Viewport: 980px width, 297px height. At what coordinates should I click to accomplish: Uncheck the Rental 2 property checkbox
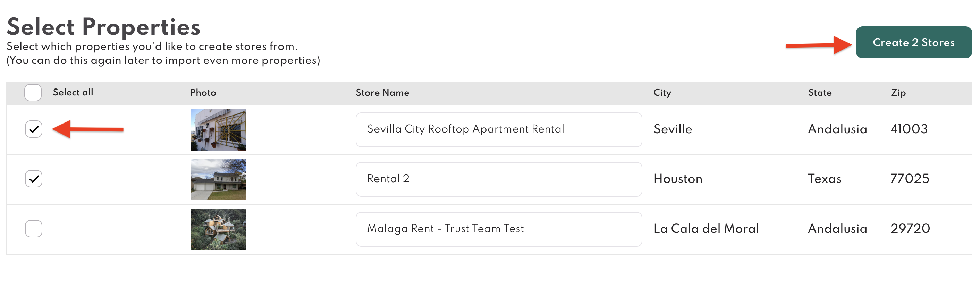(x=33, y=179)
